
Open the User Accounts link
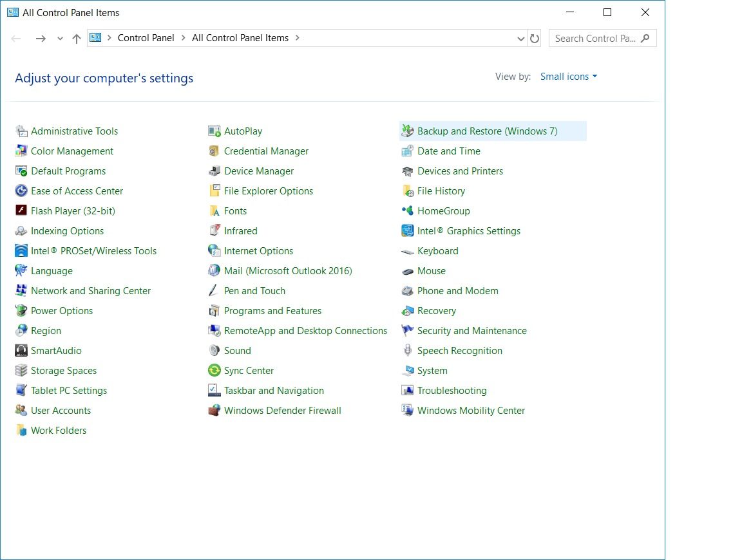click(x=61, y=411)
